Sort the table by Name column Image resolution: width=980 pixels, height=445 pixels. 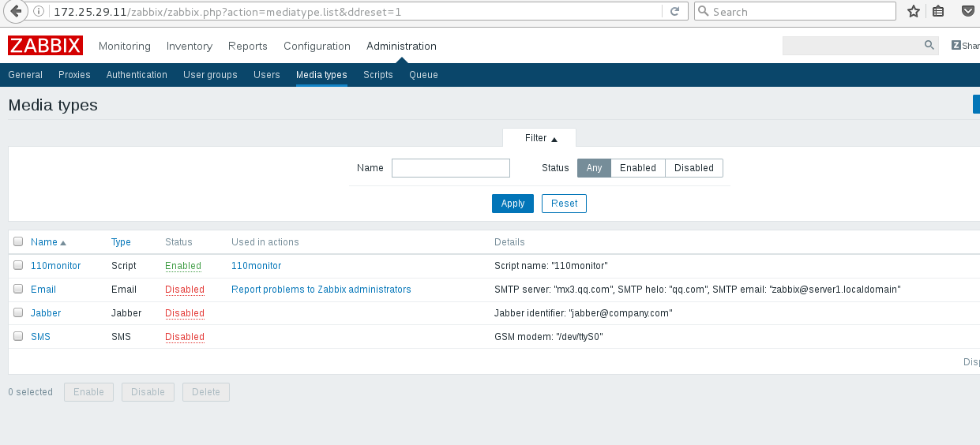coord(48,242)
